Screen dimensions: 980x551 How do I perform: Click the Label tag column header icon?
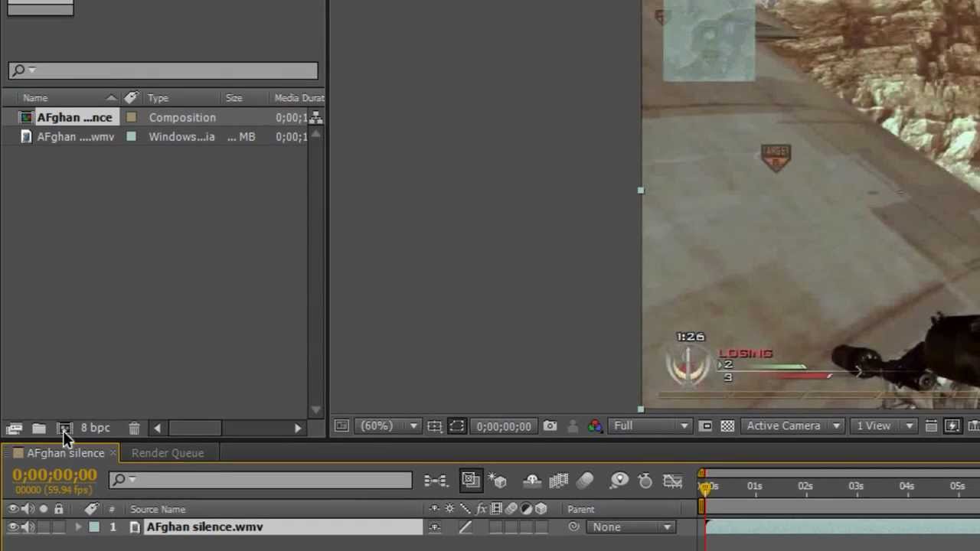tap(132, 98)
